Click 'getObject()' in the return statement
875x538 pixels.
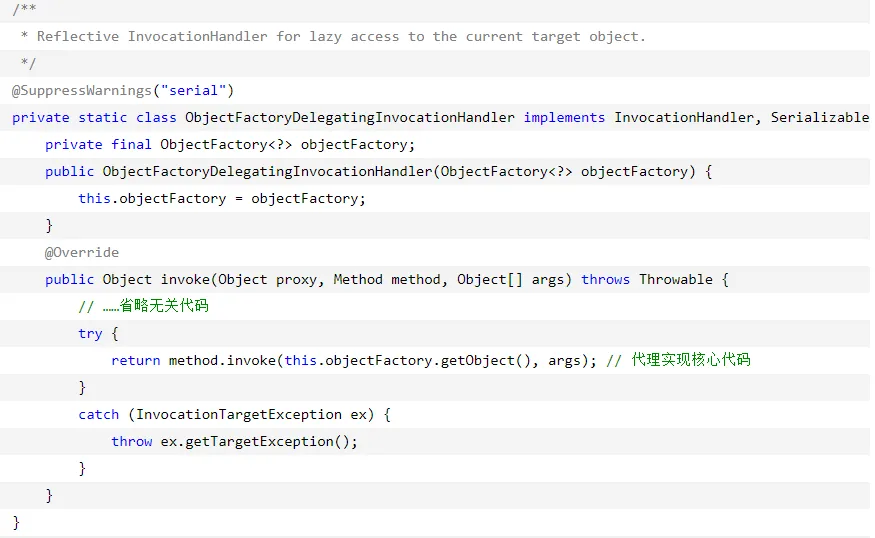[485, 361]
